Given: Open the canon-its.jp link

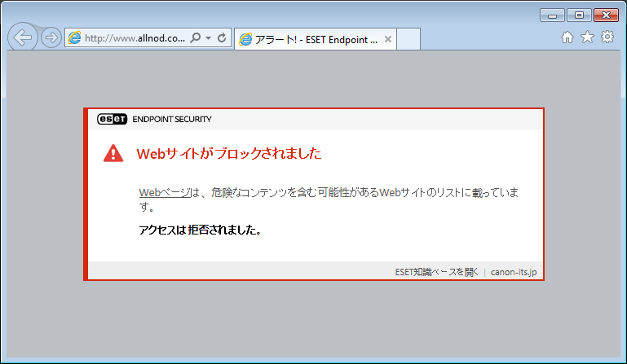Looking at the screenshot, I should tap(514, 272).
